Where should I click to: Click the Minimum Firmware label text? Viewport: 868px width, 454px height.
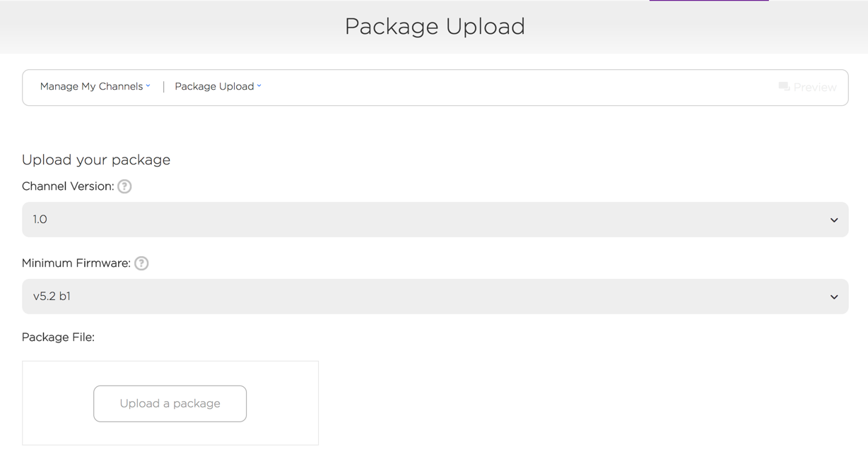pos(76,263)
